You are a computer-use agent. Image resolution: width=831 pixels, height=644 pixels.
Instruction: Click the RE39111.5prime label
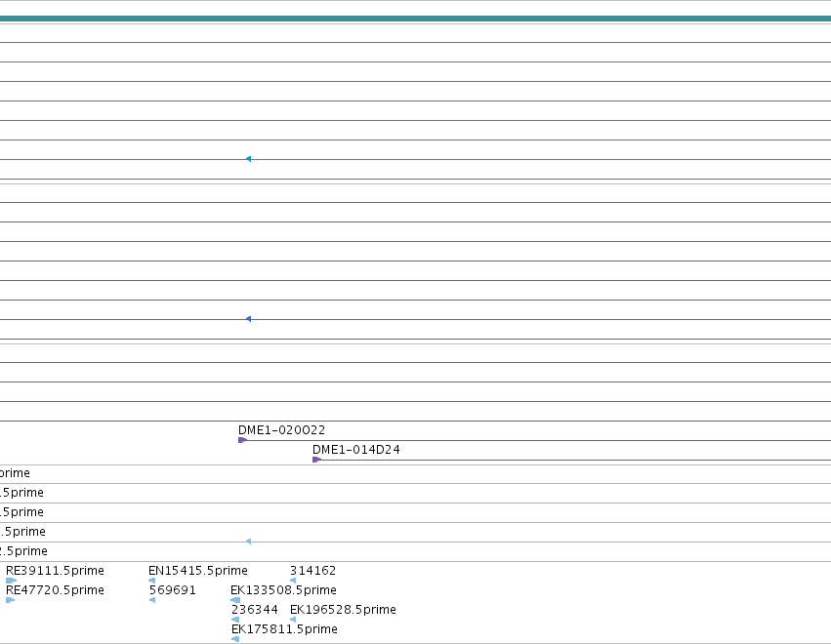(55, 571)
